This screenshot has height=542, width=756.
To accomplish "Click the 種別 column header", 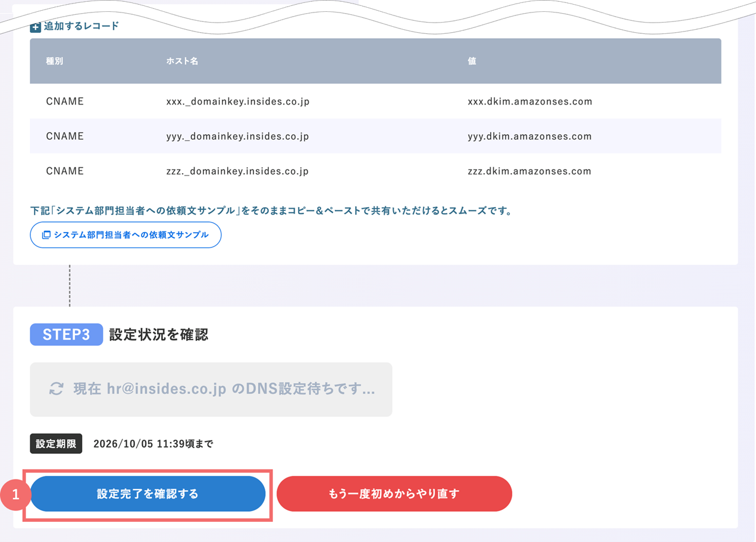I will 54,61.
